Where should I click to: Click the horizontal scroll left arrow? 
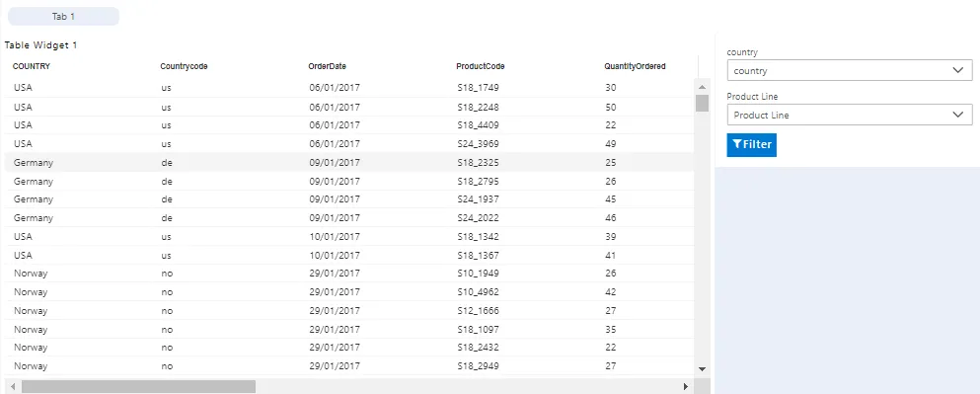pyautogui.click(x=13, y=386)
